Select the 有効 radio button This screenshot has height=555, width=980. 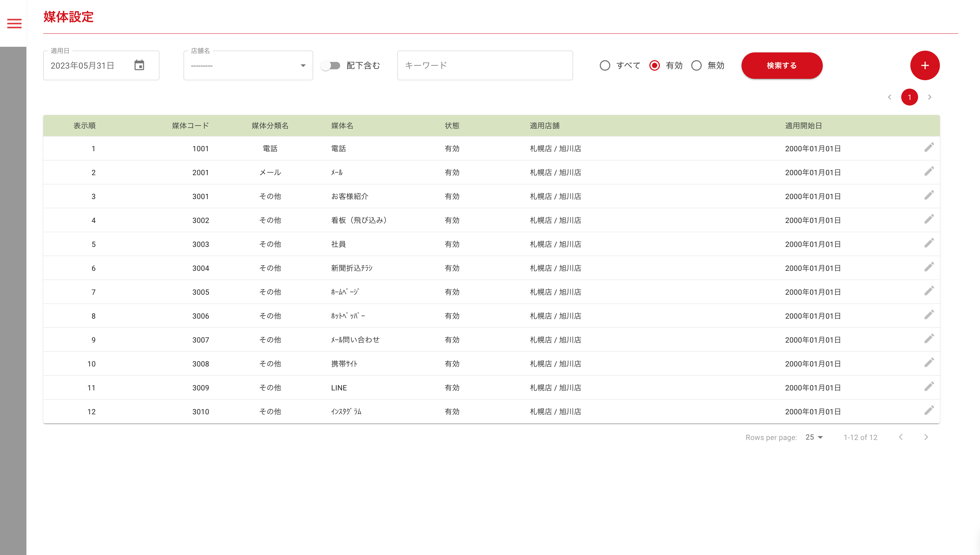[x=654, y=65]
